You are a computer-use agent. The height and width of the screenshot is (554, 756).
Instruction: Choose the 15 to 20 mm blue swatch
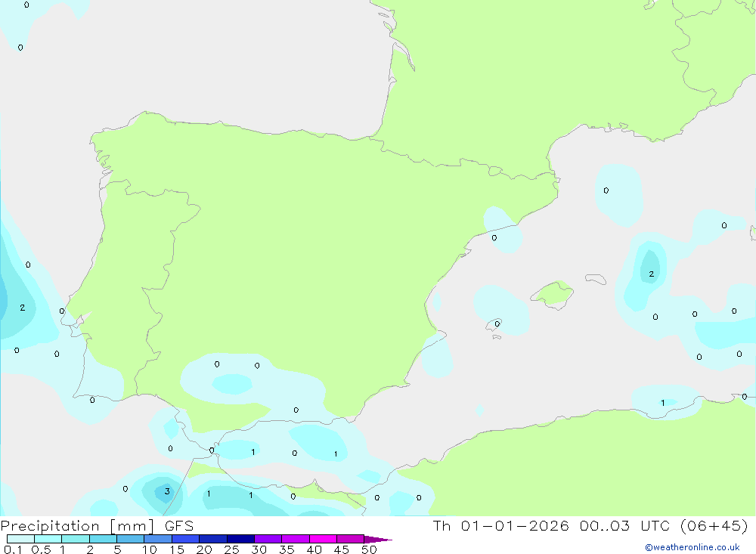coord(186,539)
